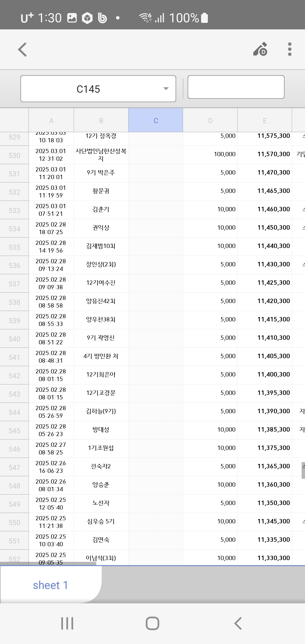
Task: Select the 11,375,300 balance cell
Action: pyautogui.click(x=265, y=448)
